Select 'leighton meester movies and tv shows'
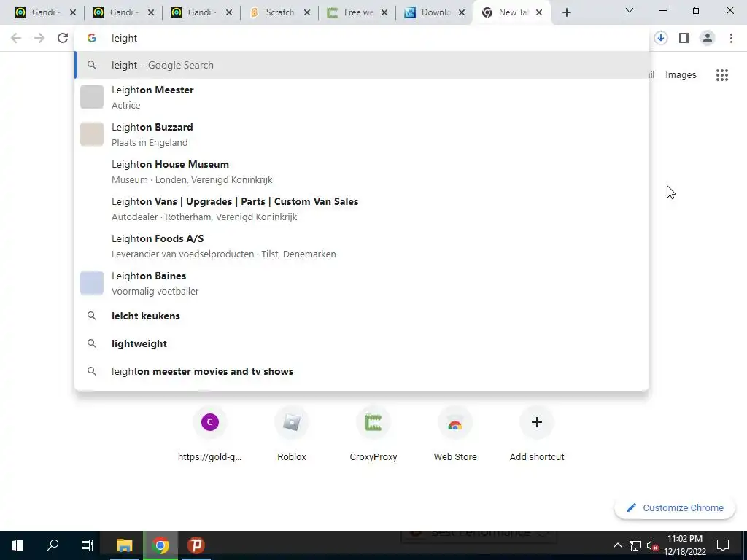The width and height of the screenshot is (747, 560). (x=362, y=371)
